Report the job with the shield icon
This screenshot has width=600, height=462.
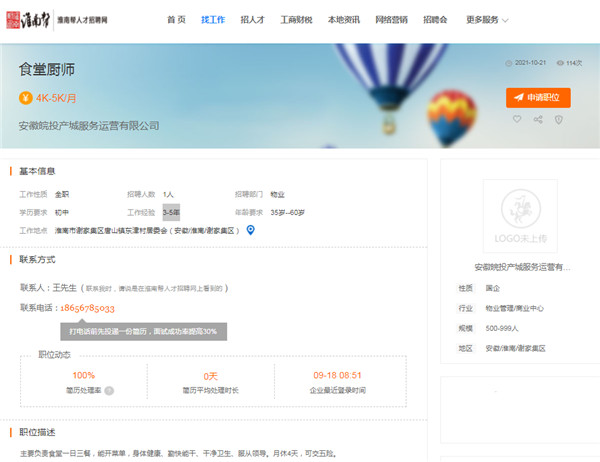559,120
